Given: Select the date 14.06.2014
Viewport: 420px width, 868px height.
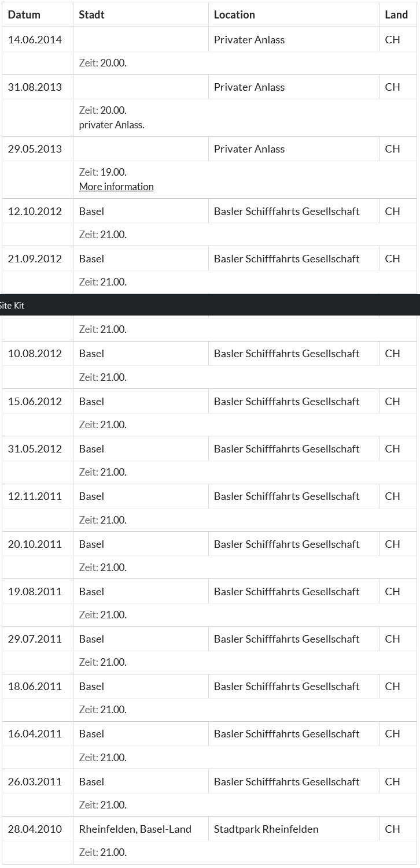Looking at the screenshot, I should click(35, 40).
